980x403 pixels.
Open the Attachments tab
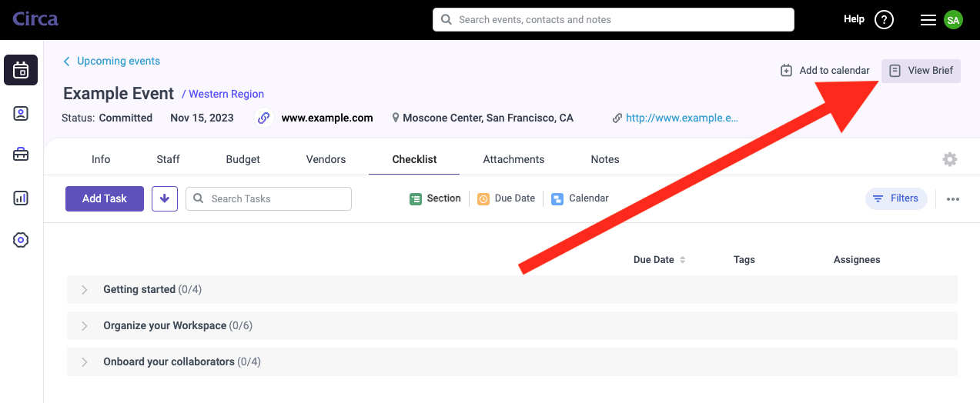[513, 159]
